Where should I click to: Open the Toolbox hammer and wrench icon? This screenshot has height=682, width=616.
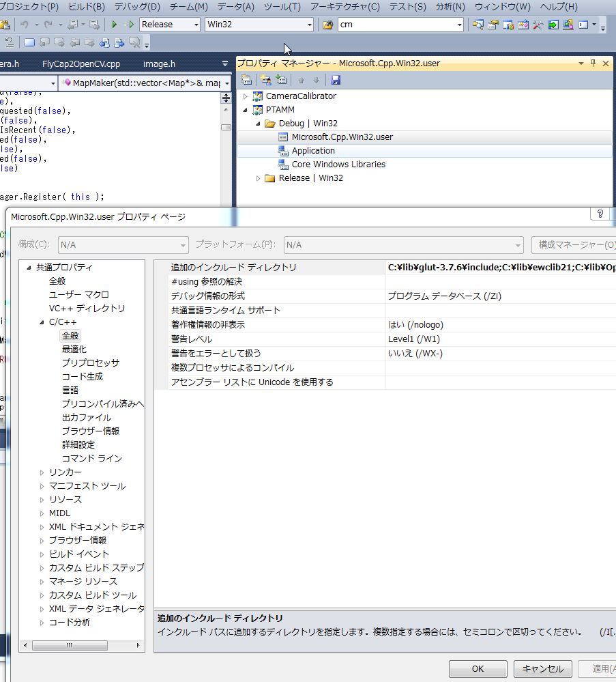click(538, 25)
